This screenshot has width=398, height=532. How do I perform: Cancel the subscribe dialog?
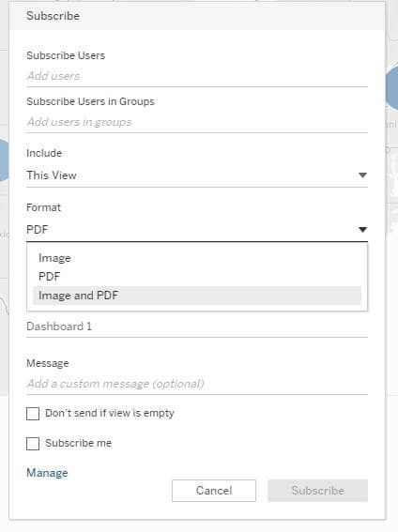point(214,491)
